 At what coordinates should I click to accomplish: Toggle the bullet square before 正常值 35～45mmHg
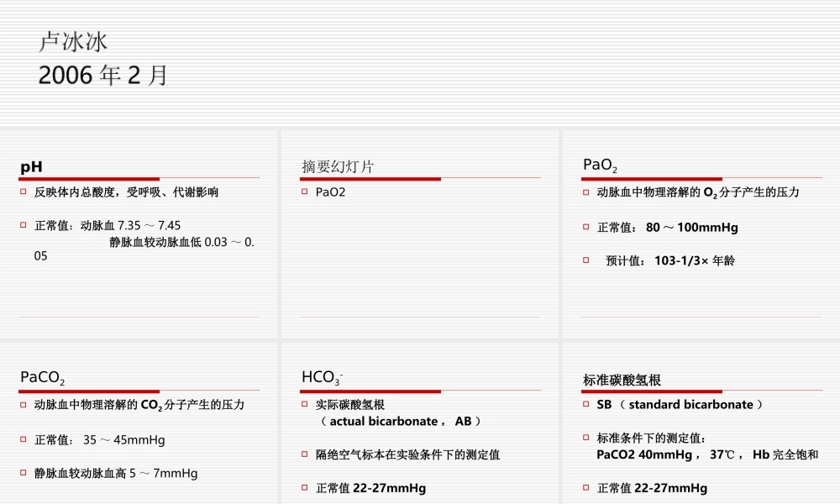point(23,439)
